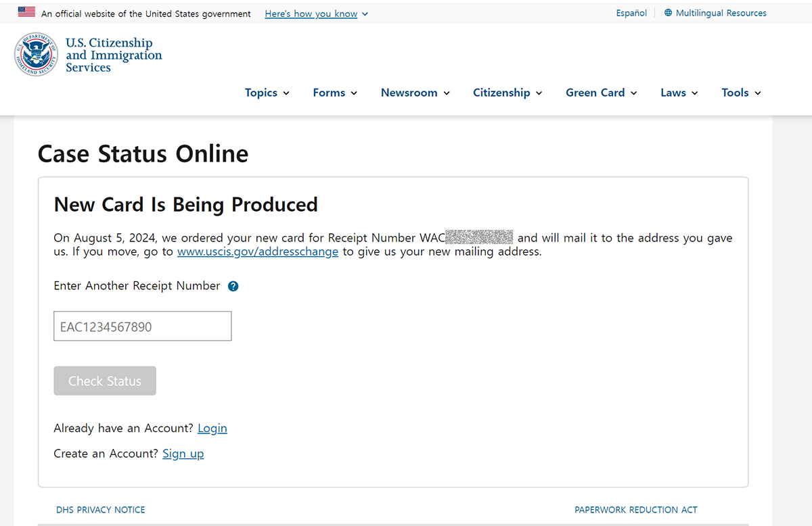Open the Paperwork Reduction Act link
Image resolution: width=812 pixels, height=526 pixels.
pos(636,510)
